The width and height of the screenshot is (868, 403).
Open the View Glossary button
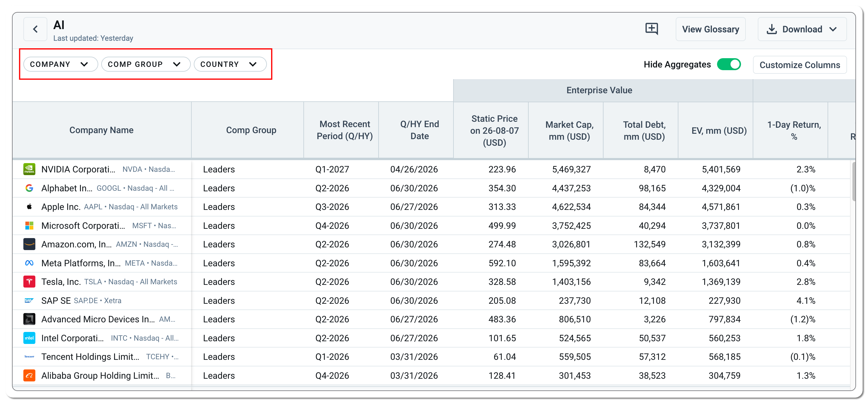point(711,29)
